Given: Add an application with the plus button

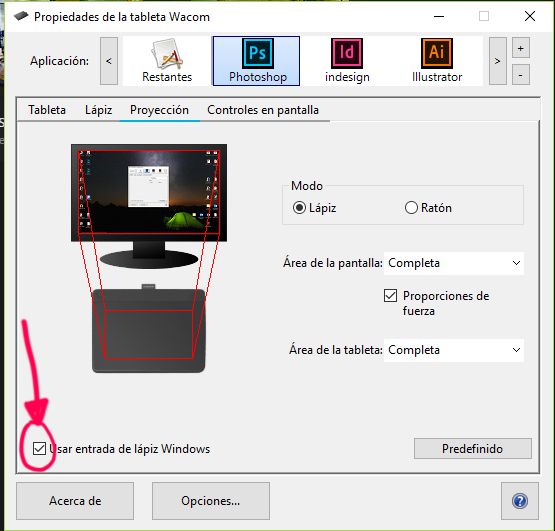Looking at the screenshot, I should tap(521, 48).
